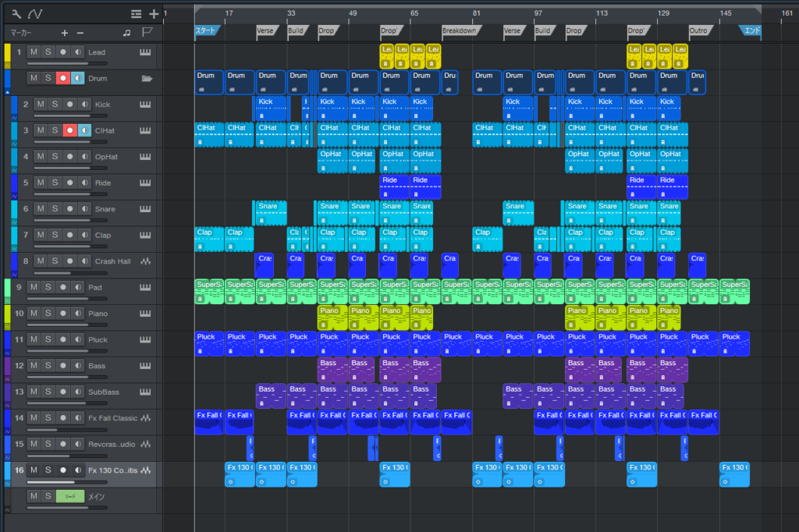Add a track with the top plus icon
Screen dimensions: 799x532
[154, 14]
